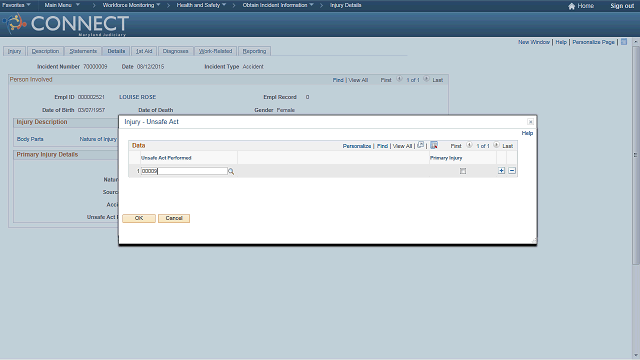The width and height of the screenshot is (640, 360).
Task: Click Sign out link
Action: pos(622,6)
